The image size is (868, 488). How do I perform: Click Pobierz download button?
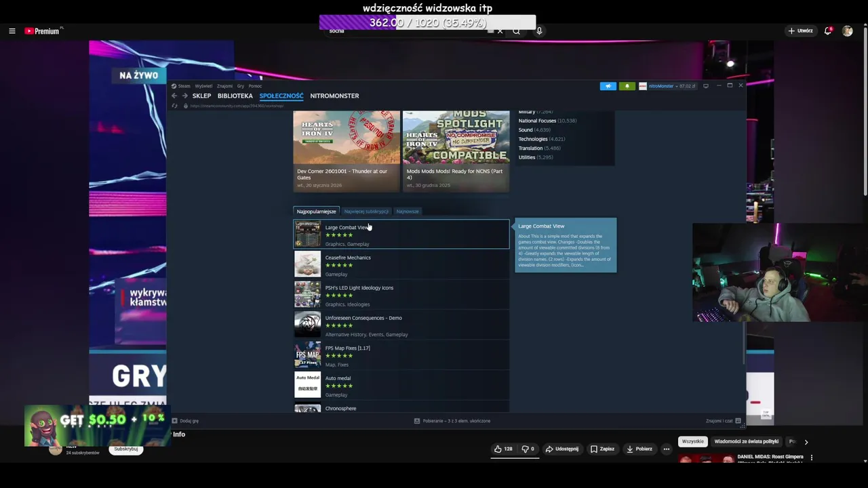coord(639,449)
